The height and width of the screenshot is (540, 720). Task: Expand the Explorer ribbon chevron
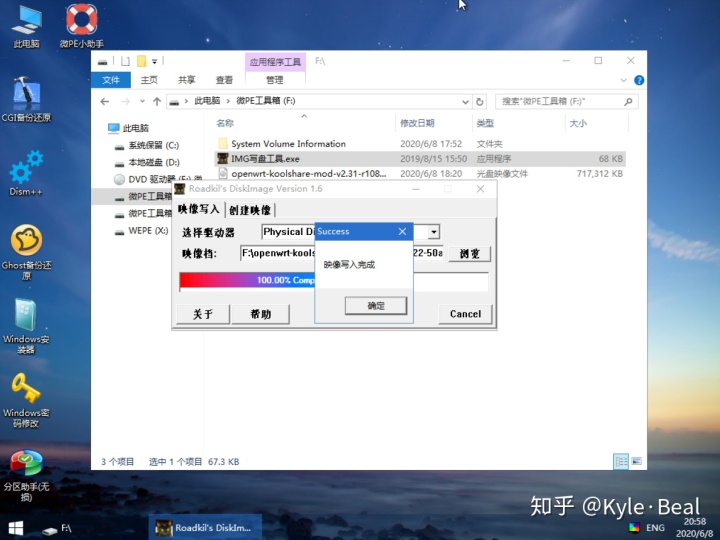coord(624,80)
